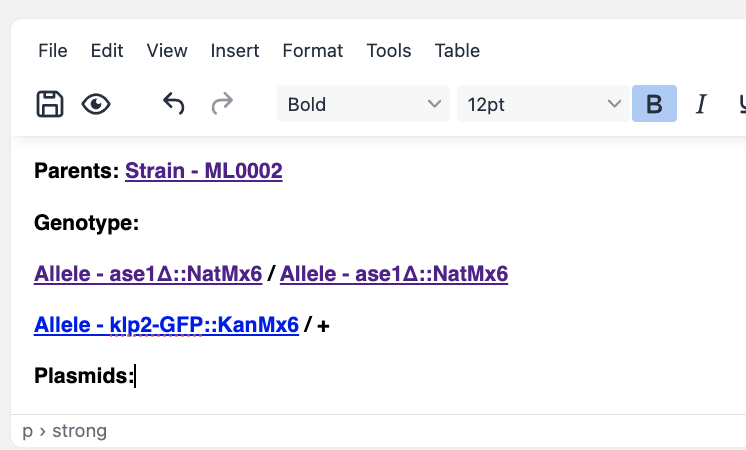Image resolution: width=746 pixels, height=450 pixels.
Task: Open the 12pt font size dropdown
Action: point(543,104)
